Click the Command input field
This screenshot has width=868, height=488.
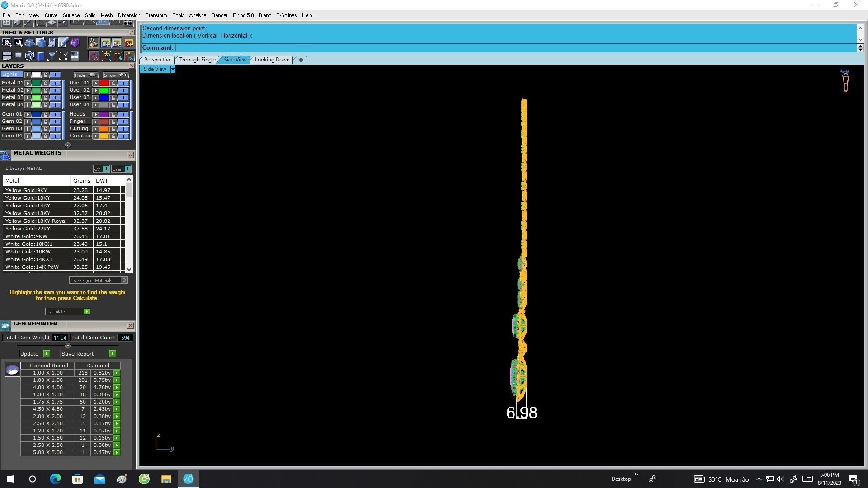pos(515,48)
